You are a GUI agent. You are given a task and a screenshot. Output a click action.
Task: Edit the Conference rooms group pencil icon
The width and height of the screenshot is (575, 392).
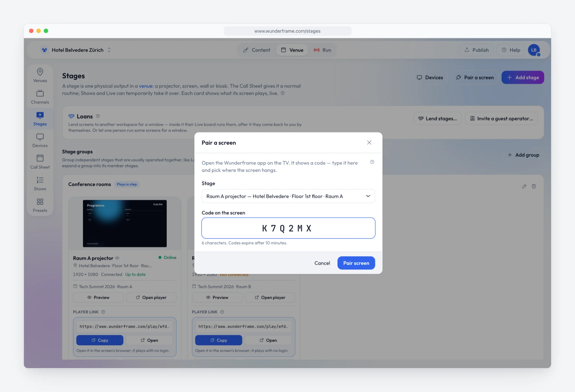[524, 186]
